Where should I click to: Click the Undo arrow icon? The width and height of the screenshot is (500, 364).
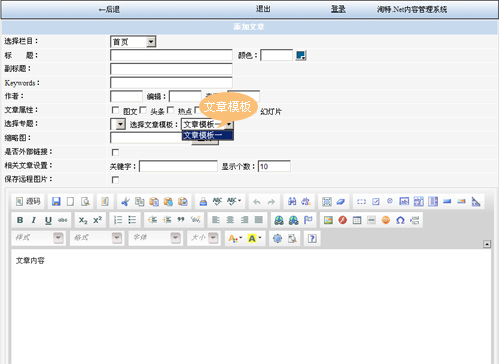257,201
